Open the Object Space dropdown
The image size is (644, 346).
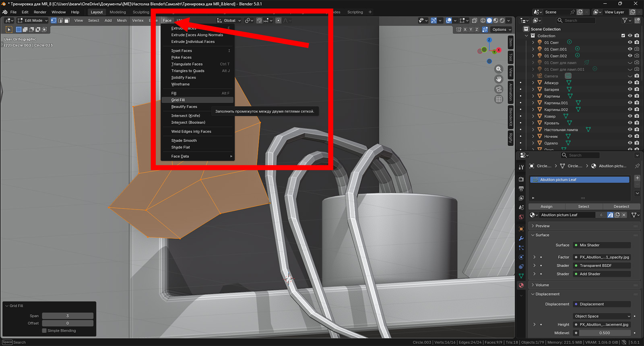[x=602, y=316]
